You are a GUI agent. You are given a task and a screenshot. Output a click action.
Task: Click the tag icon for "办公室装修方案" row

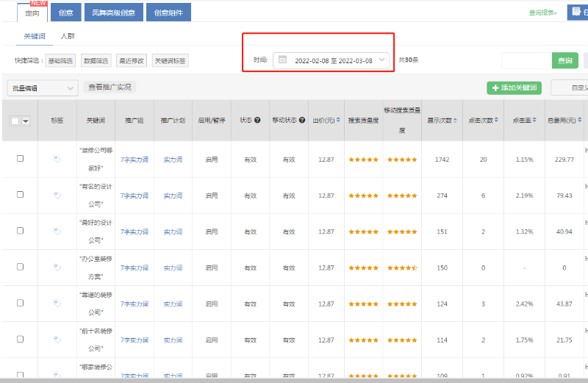pyautogui.click(x=57, y=268)
